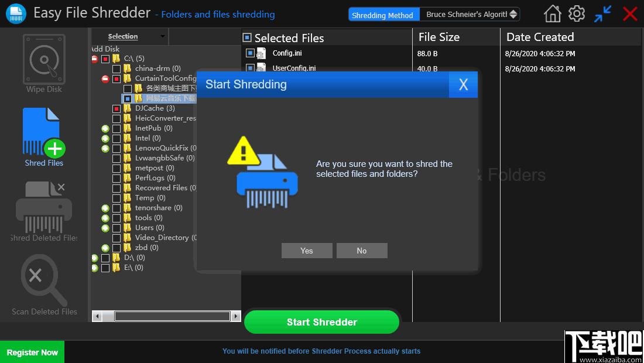The width and height of the screenshot is (644, 363).
Task: Click the C:\ drive folder icon
Action: (x=117, y=59)
